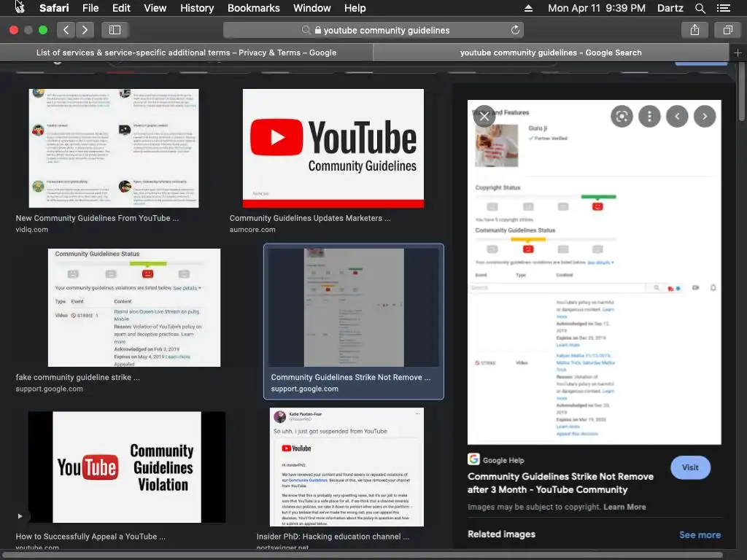Select the youtube community guidelines Google Search tab
Screen dimensions: 747x560
point(551,52)
